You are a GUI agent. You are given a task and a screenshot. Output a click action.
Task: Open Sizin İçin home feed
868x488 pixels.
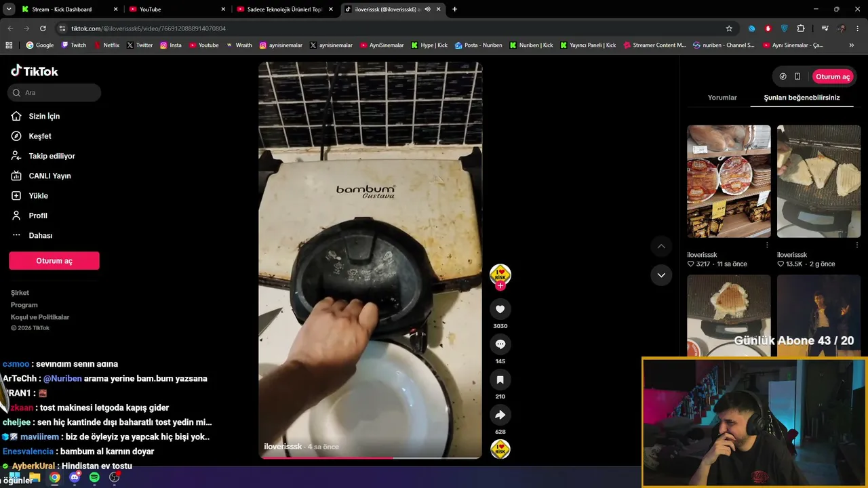35,117
